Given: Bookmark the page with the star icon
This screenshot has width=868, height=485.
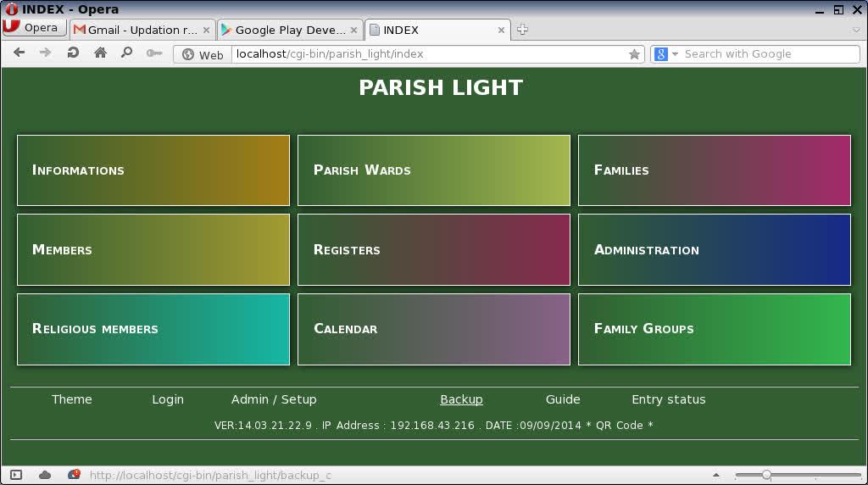Looking at the screenshot, I should click(634, 54).
